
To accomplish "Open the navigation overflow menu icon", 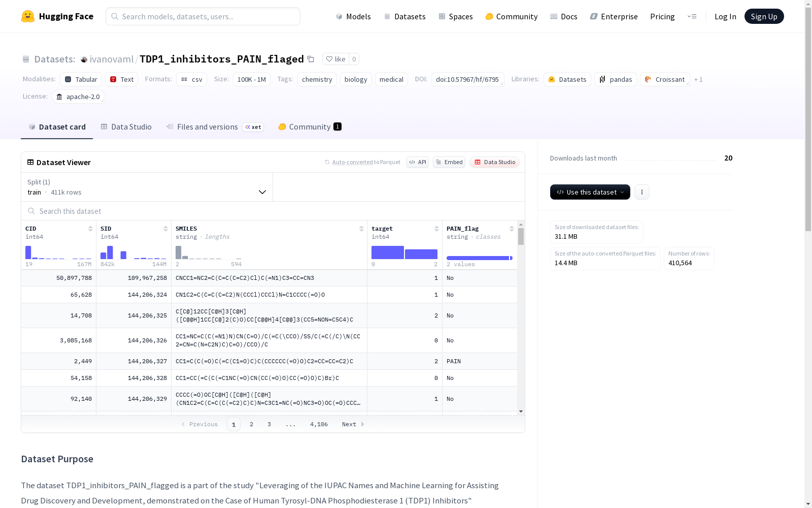I will pos(692,16).
